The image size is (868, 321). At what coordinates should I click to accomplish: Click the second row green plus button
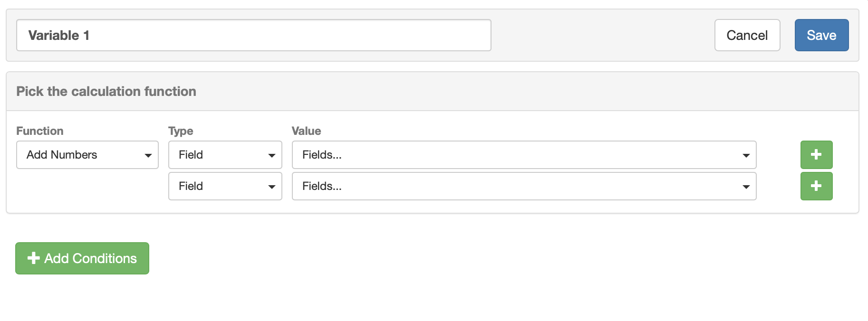pos(816,186)
